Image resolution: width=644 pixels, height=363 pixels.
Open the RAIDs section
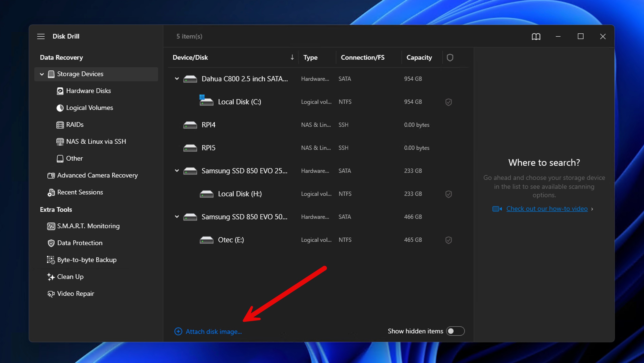(x=75, y=125)
